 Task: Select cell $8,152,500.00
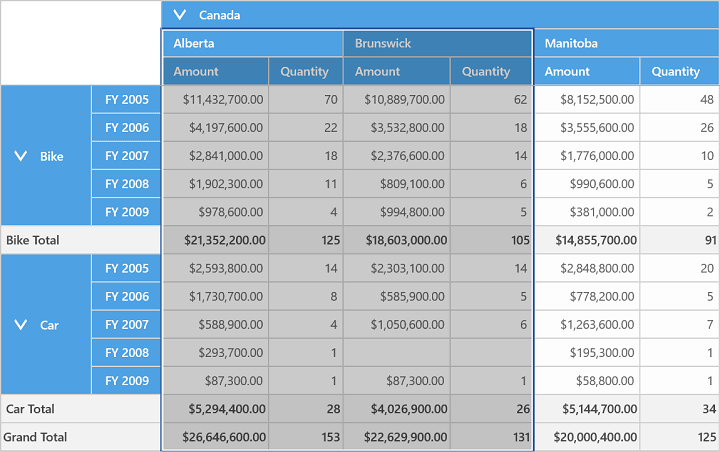pyautogui.click(x=586, y=100)
